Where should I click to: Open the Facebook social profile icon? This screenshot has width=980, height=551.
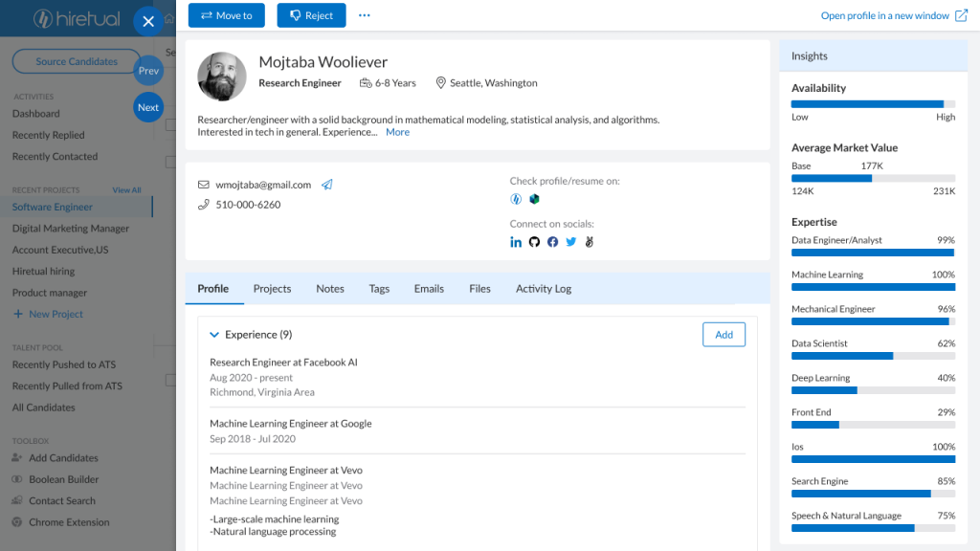(552, 242)
